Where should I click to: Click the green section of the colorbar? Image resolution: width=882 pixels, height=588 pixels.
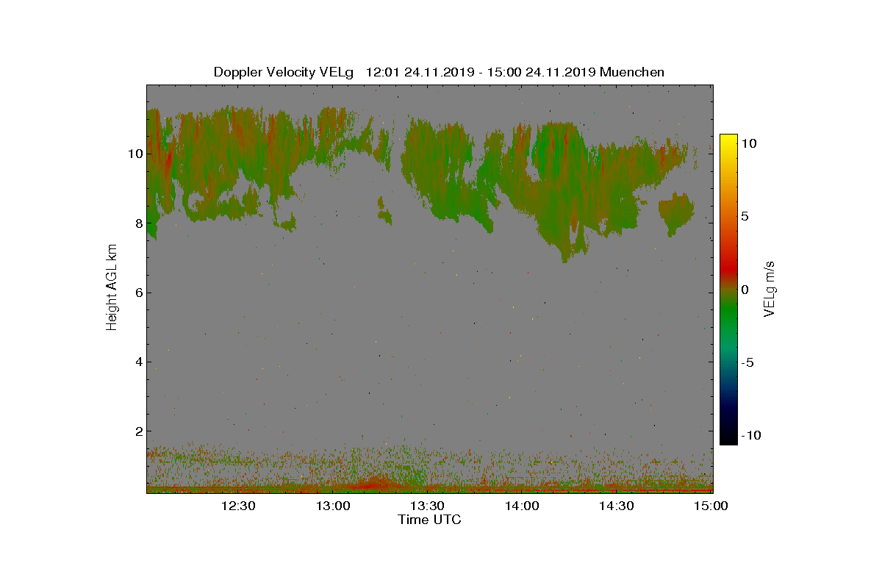pos(728,312)
